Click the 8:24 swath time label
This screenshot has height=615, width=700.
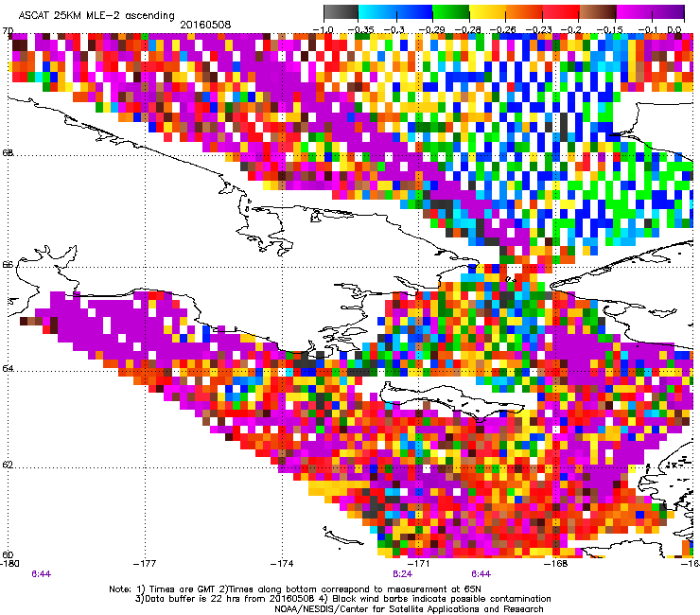coord(402,574)
